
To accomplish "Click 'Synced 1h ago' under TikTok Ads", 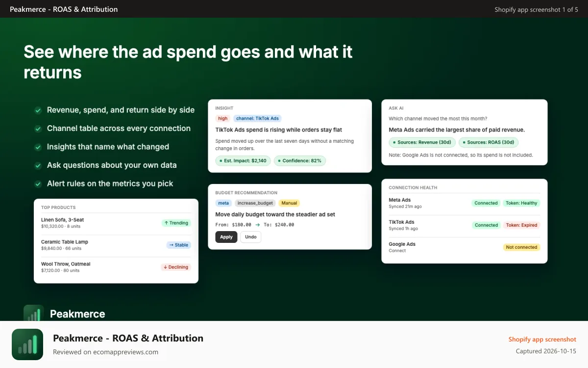I will tap(403, 229).
